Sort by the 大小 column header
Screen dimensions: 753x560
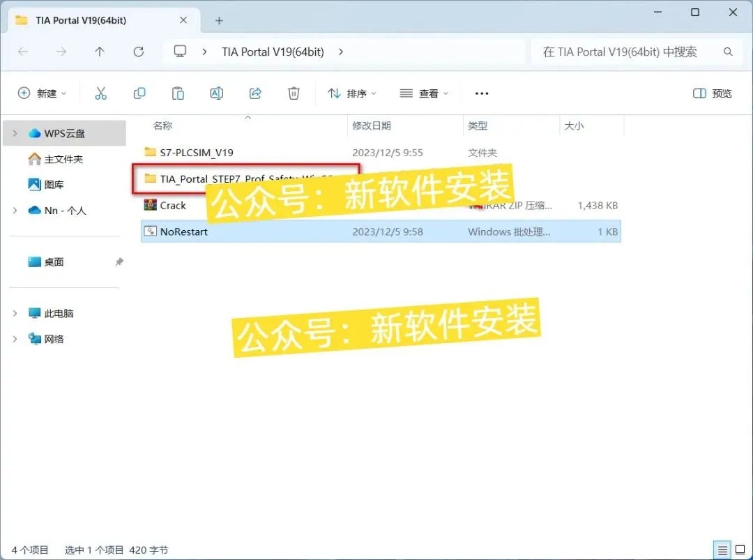click(574, 126)
